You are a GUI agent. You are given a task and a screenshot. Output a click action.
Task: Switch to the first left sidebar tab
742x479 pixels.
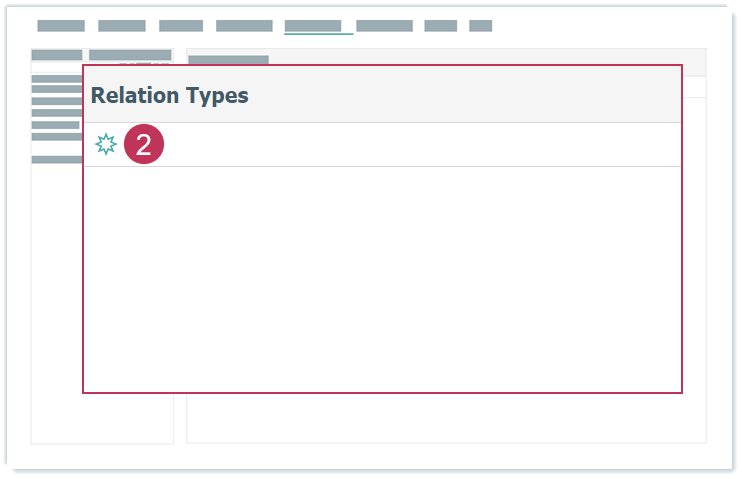coord(57,55)
